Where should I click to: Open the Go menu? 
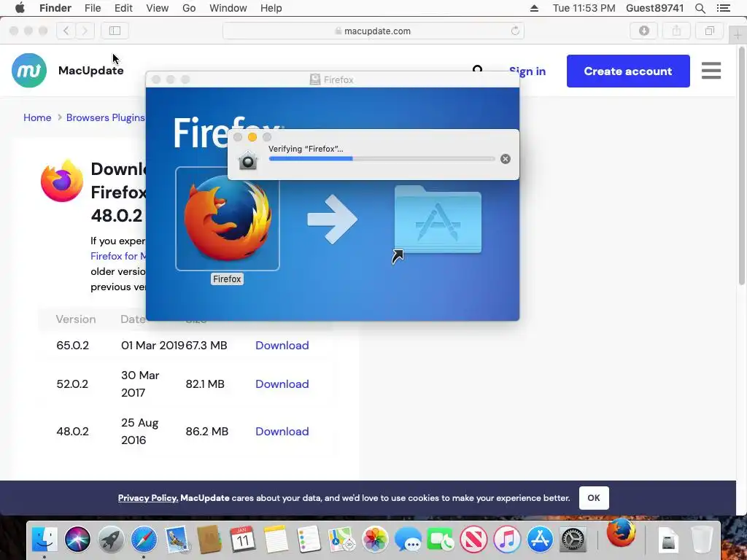pyautogui.click(x=189, y=8)
